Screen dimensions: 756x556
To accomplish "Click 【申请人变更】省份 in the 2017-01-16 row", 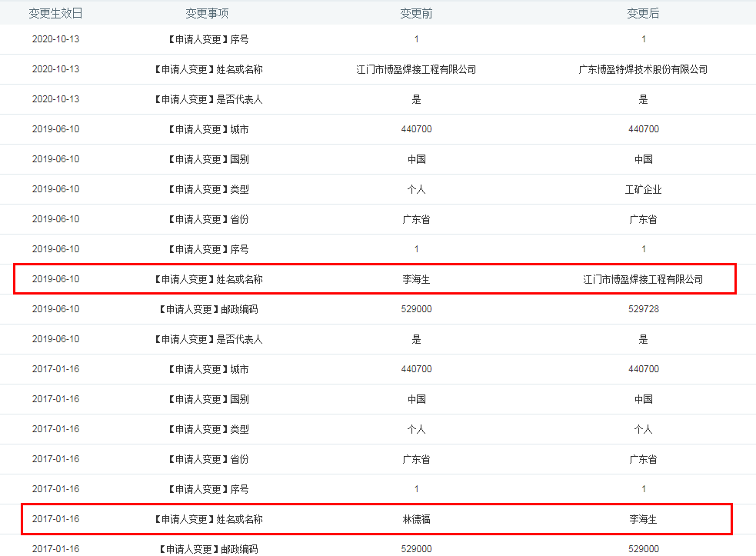I will [x=208, y=459].
